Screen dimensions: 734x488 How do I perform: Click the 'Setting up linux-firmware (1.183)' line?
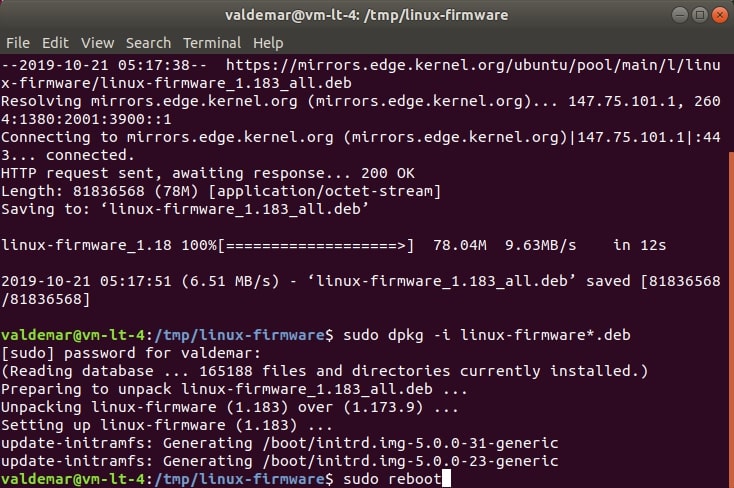point(167,425)
